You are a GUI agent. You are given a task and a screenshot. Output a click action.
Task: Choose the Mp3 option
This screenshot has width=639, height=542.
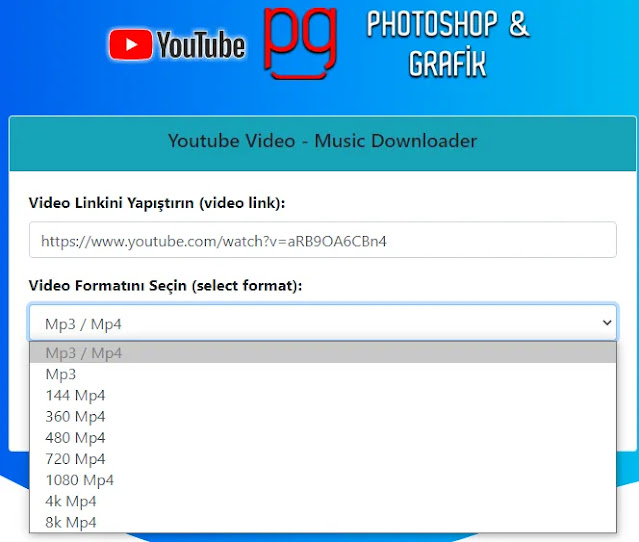pyautogui.click(x=323, y=374)
